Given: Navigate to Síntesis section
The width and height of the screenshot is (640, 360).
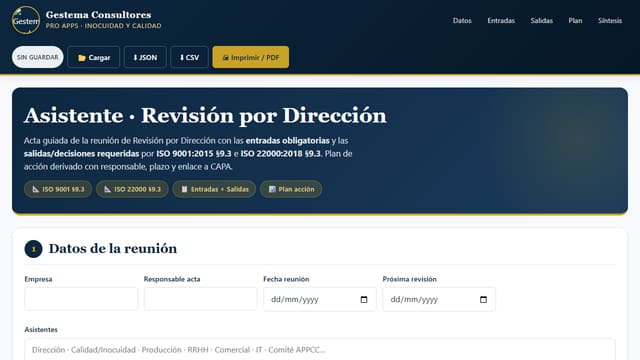Looking at the screenshot, I should click(x=610, y=20).
